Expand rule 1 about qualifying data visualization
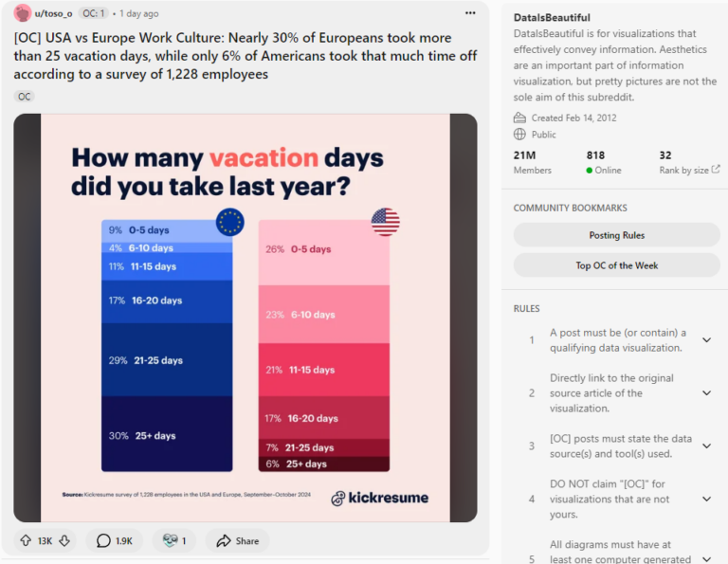 coord(706,340)
